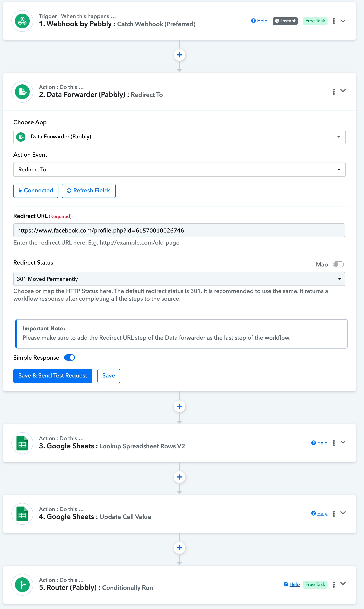Open three-dot menu on Update Cell Value step
364x609 pixels.
tap(334, 514)
